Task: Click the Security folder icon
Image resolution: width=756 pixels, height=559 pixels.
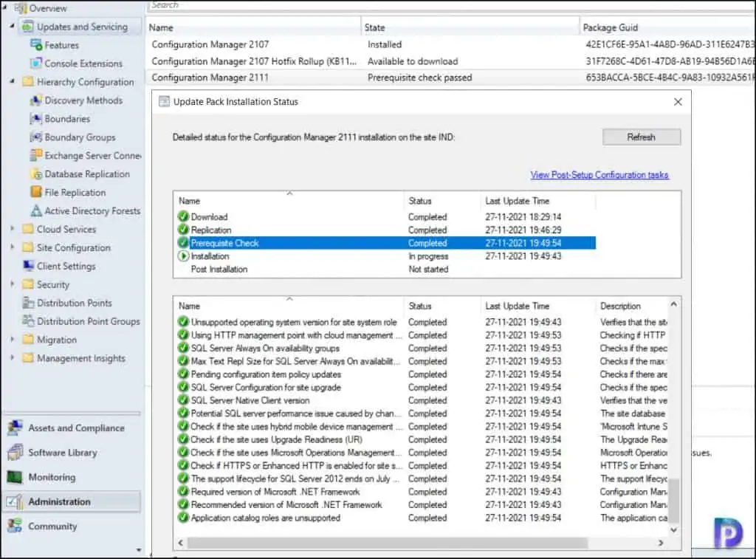Action: 29,284
